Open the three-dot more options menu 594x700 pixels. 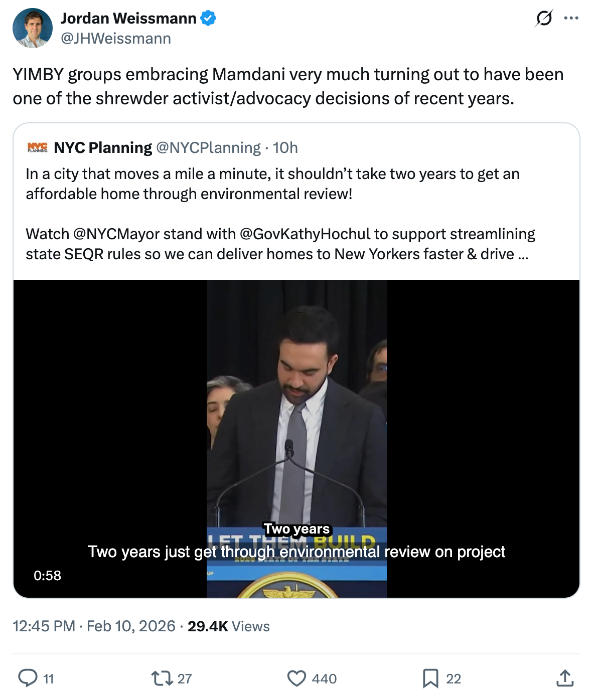tap(571, 19)
